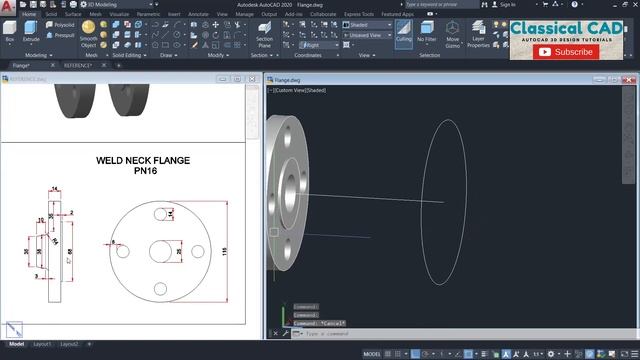Switch to the Visualize ribbon tab

click(119, 14)
